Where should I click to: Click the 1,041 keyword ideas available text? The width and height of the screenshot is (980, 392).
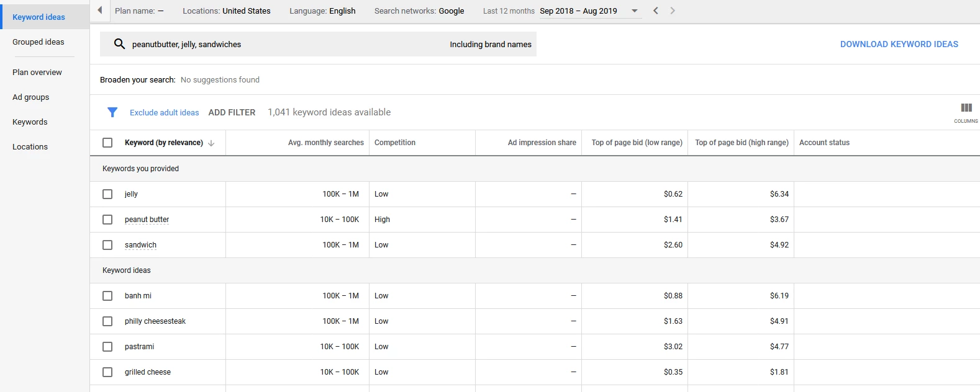coord(329,112)
